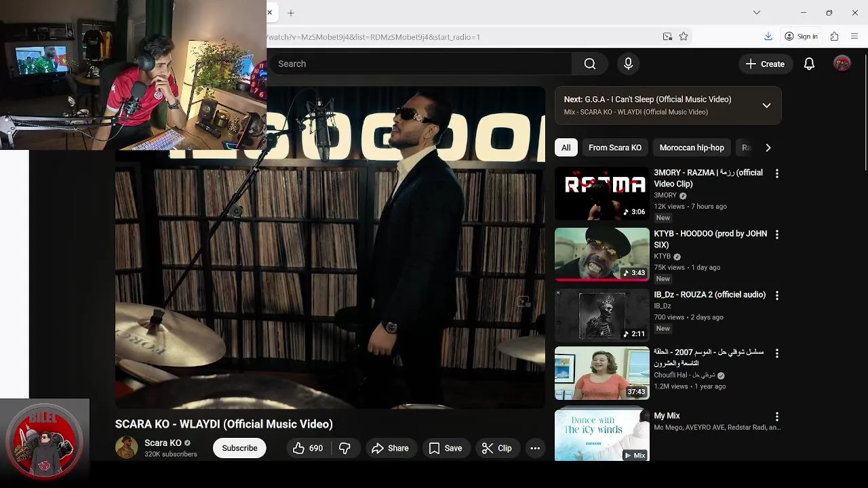This screenshot has height=488, width=868.
Task: Save the video to a playlist
Action: tap(446, 448)
